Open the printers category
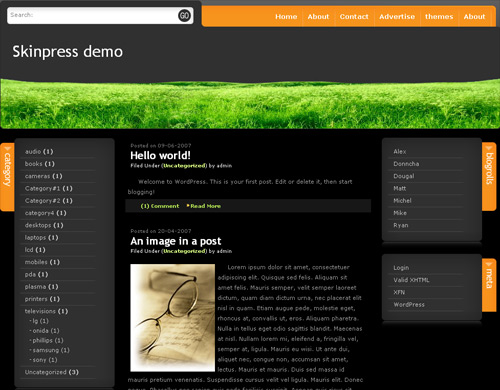500x390 pixels. pos(36,299)
